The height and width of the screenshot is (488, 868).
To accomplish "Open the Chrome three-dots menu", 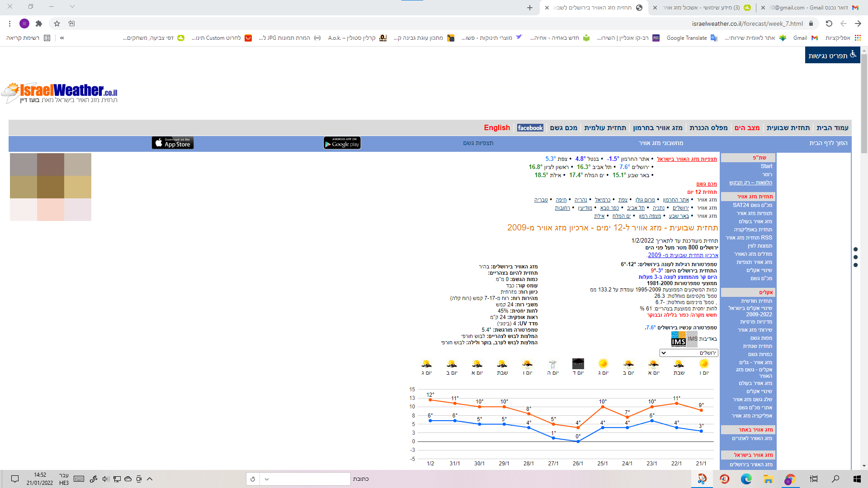I will click(9, 23).
